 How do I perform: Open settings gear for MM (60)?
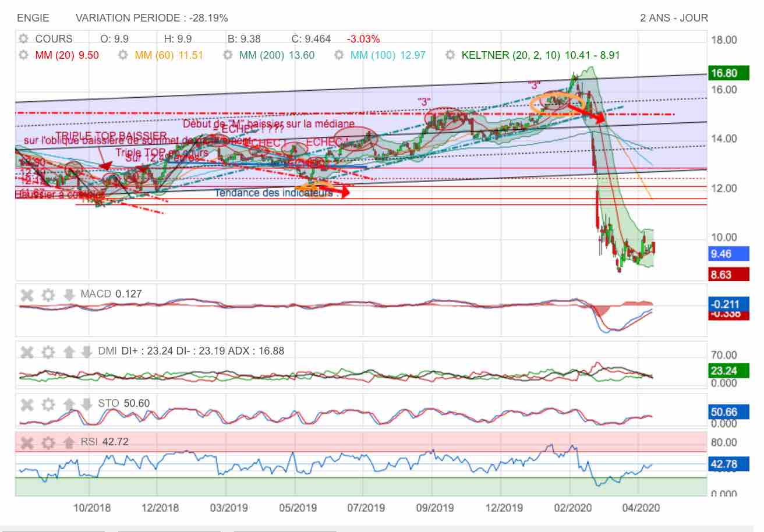(x=123, y=55)
